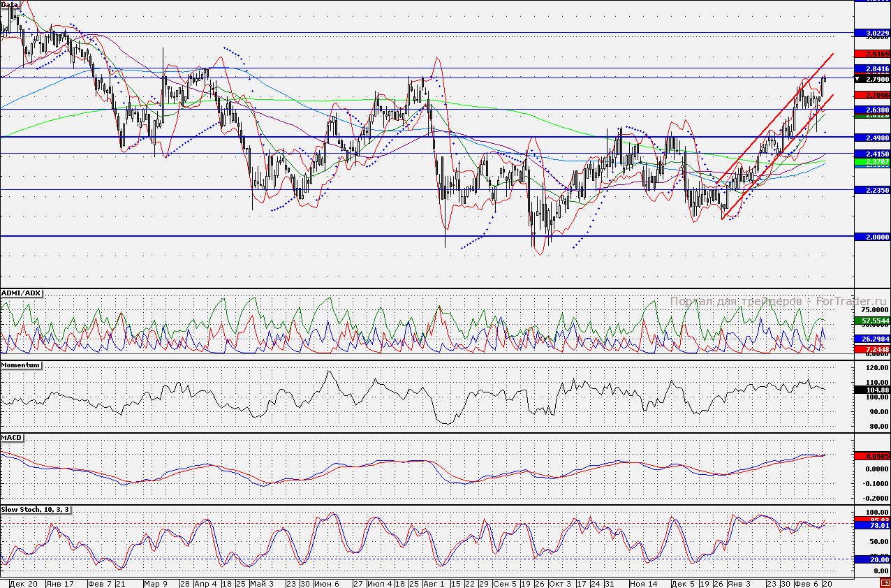Select the Авг 1 date on time axis

point(434,583)
